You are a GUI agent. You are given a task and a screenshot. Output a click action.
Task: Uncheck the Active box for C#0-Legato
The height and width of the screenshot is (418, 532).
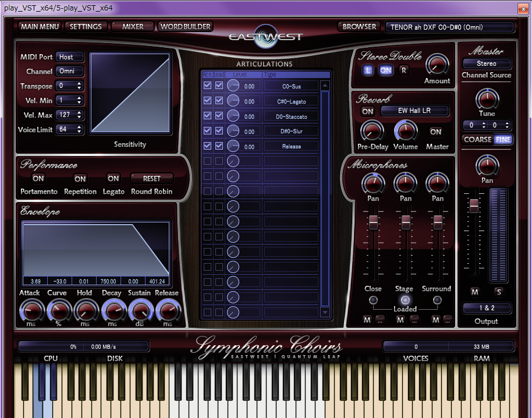point(207,101)
